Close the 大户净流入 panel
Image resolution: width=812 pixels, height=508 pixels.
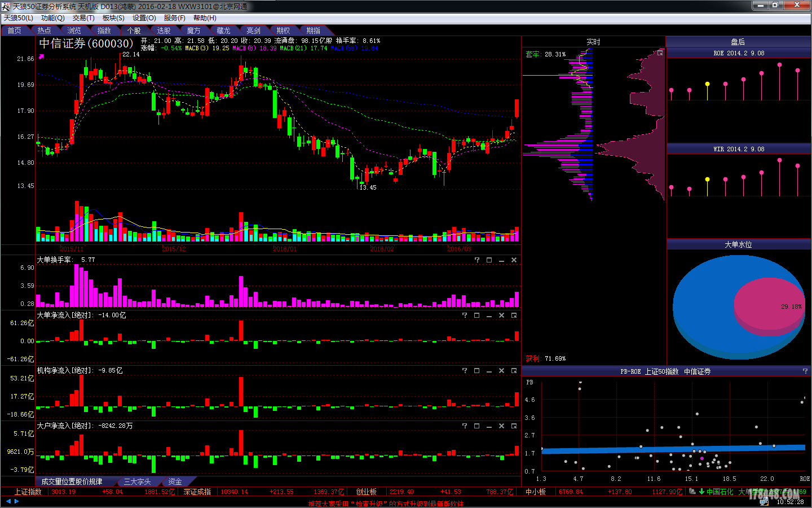501,426
